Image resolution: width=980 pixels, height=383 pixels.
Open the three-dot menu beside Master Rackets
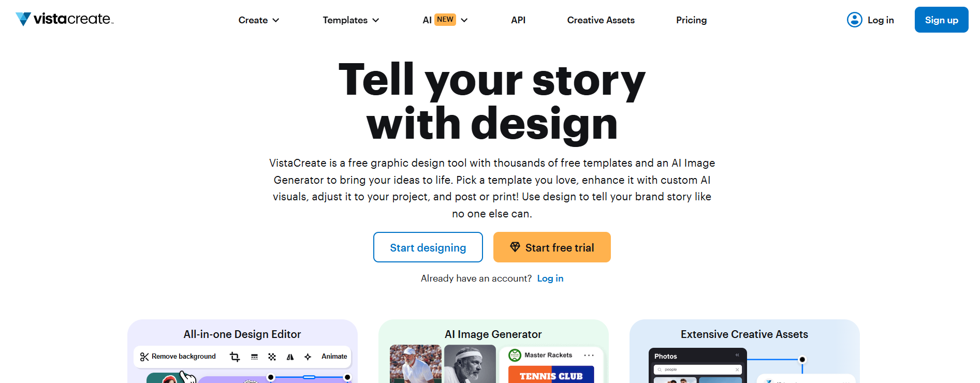[x=589, y=355]
